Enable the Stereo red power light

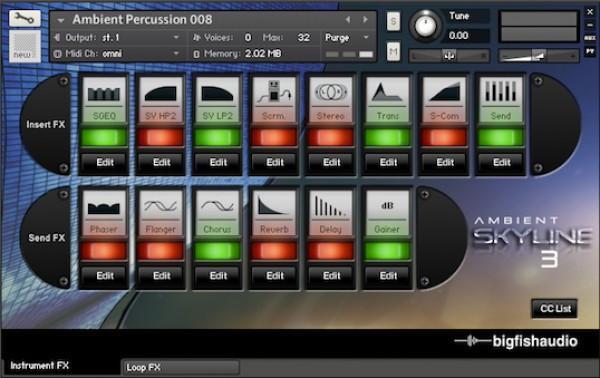pyautogui.click(x=330, y=137)
